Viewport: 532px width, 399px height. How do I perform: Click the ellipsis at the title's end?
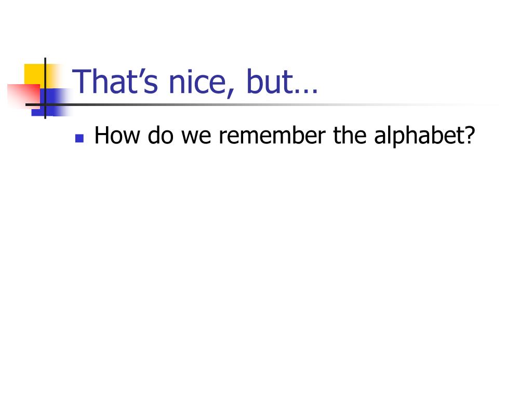pos(307,91)
